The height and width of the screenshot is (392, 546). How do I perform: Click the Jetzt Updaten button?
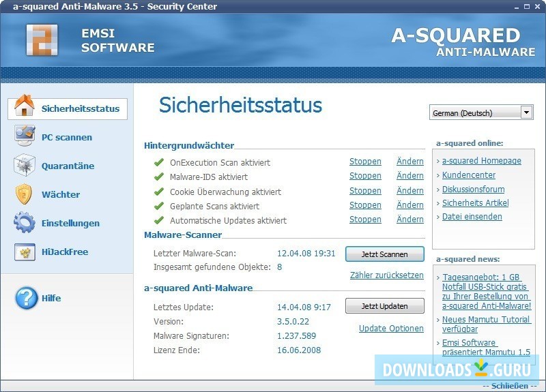coord(384,306)
